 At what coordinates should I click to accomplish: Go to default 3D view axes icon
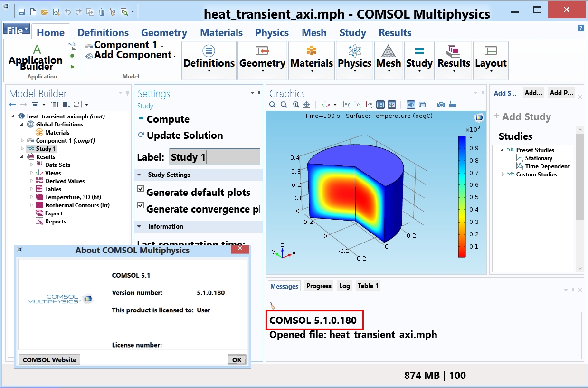(x=326, y=105)
